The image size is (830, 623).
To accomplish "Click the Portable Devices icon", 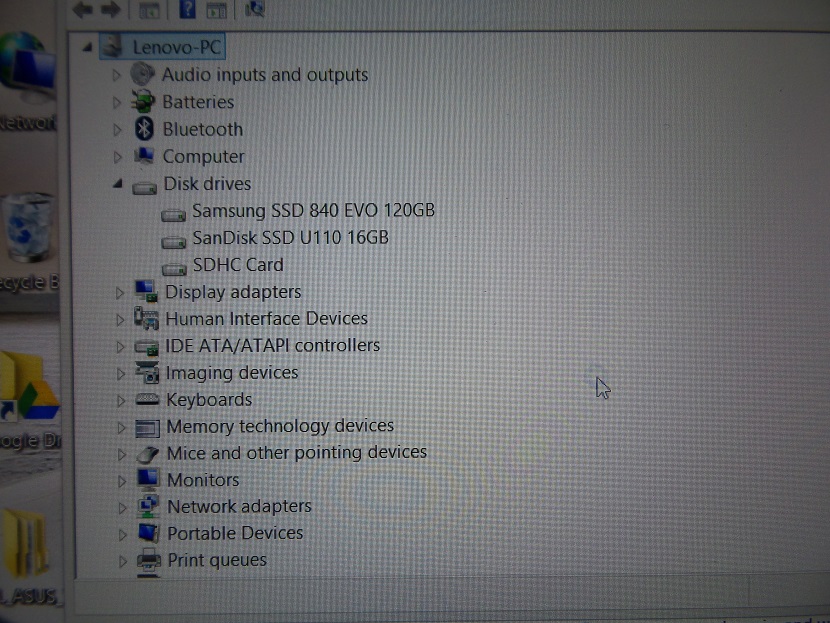I will (149, 533).
